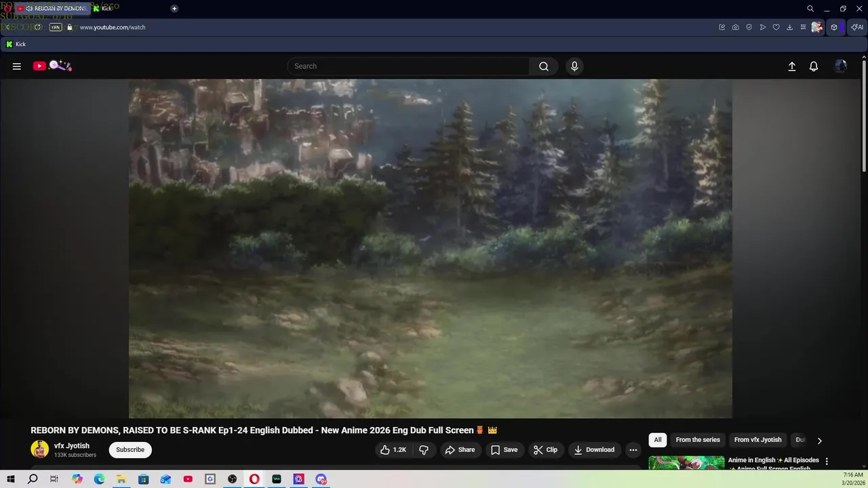Open Opera ad blocker shield icon
This screenshot has width=868, height=488.
point(749,27)
